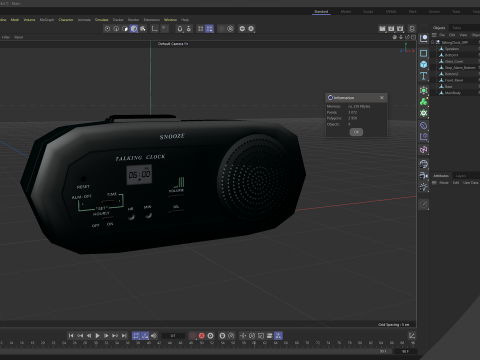
Task: Open the Character menu
Action: coord(66,20)
